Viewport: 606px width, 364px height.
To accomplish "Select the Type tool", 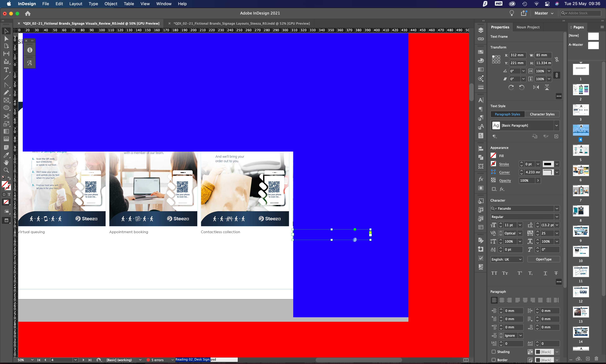I will (x=6, y=70).
